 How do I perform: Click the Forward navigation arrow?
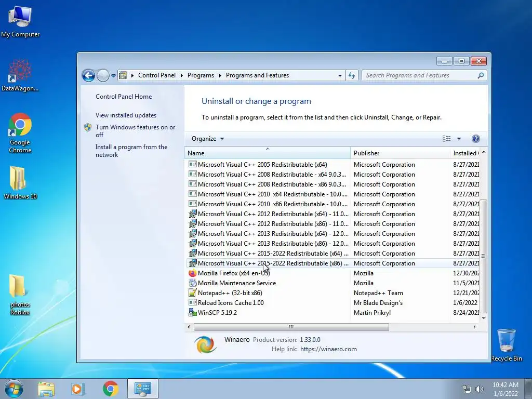(x=103, y=75)
